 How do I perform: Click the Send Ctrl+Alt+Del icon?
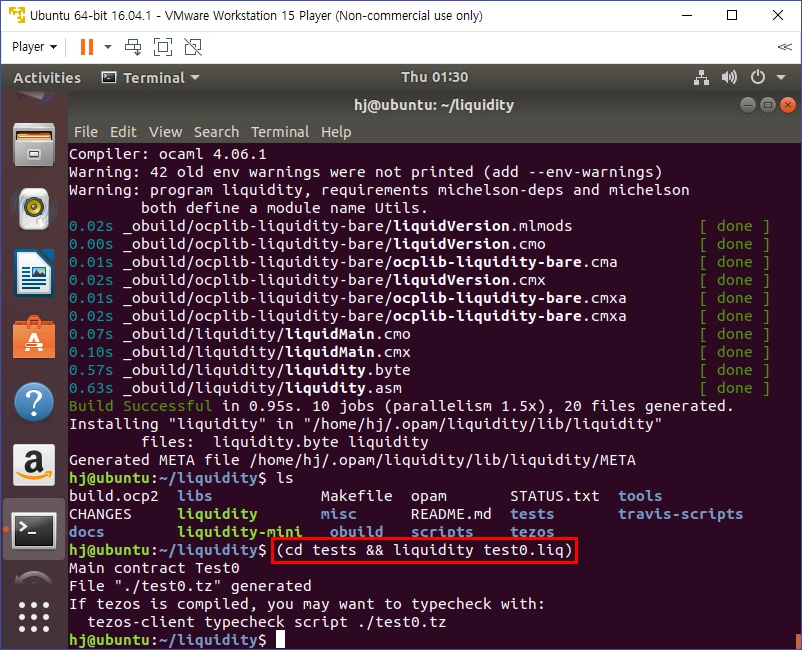coord(133,47)
